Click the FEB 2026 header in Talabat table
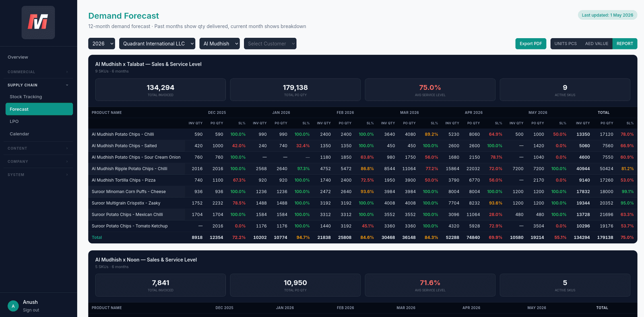The height and width of the screenshot is (317, 644). tap(345, 113)
